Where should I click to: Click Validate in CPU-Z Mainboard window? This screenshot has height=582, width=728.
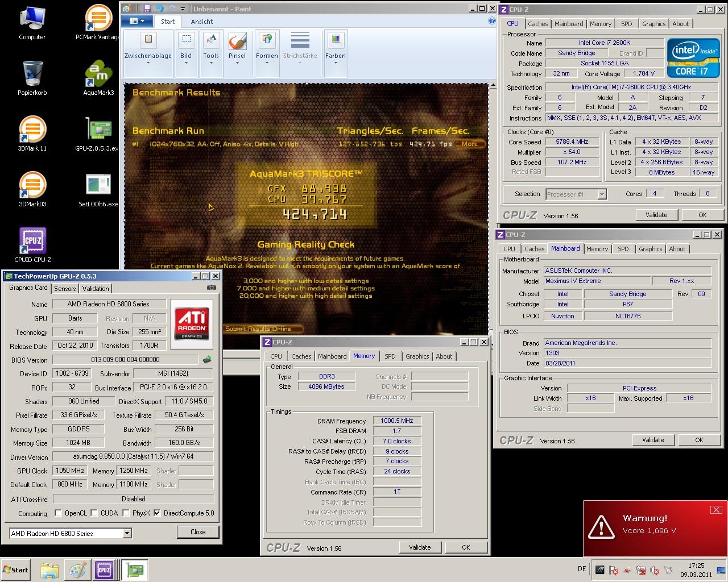point(653,440)
